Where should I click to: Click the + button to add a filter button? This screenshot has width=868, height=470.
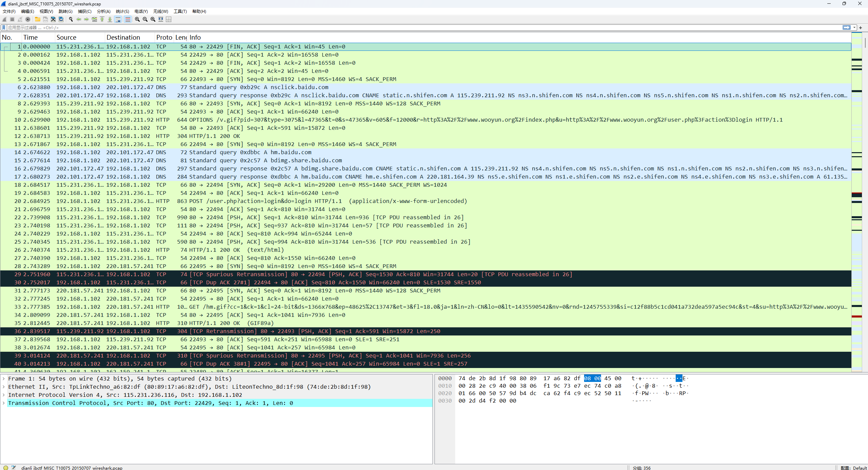(861, 27)
